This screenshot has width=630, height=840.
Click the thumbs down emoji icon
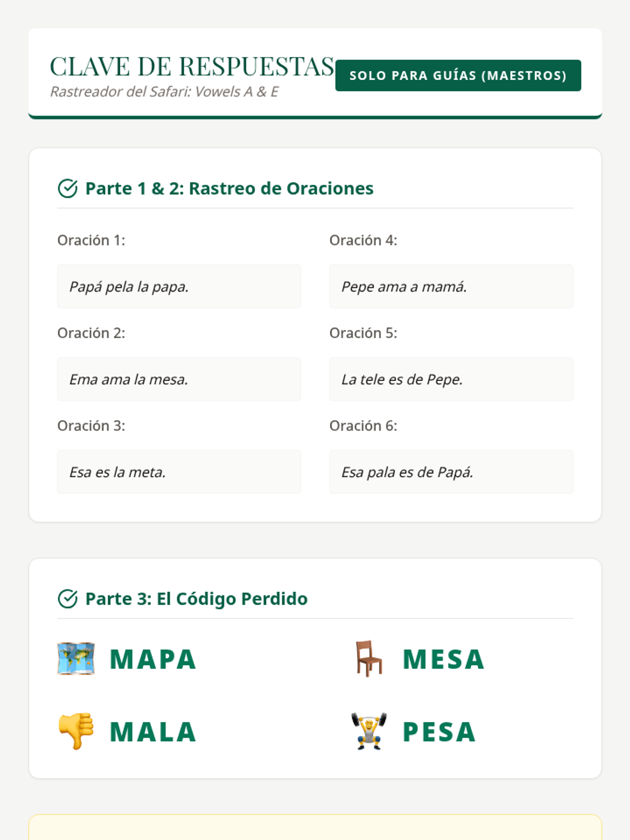tap(76, 731)
